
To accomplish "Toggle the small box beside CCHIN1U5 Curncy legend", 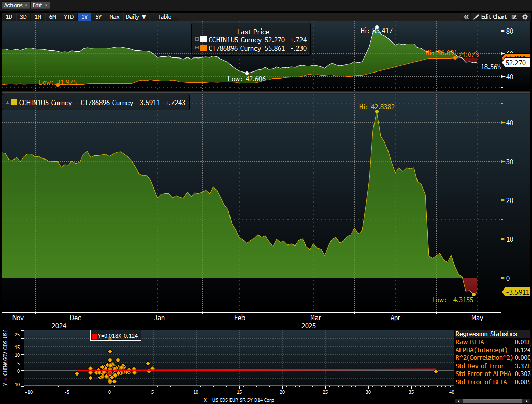I will tap(197, 39).
